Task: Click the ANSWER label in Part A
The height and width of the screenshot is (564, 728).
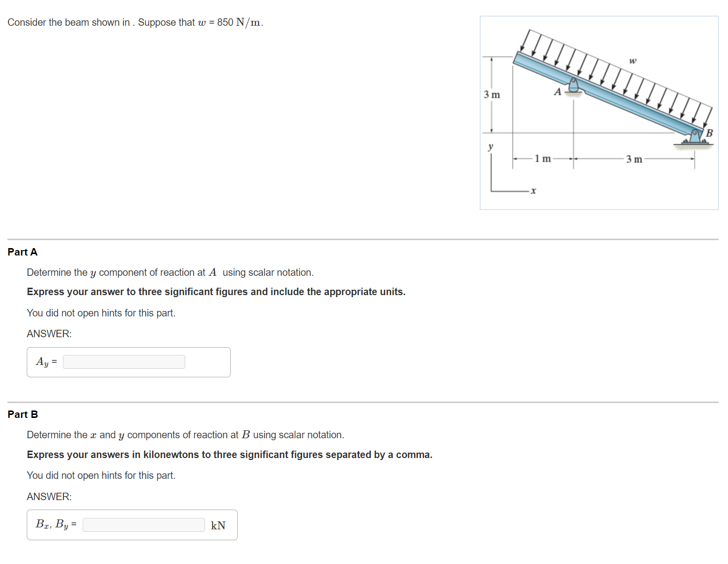Action: coord(49,333)
